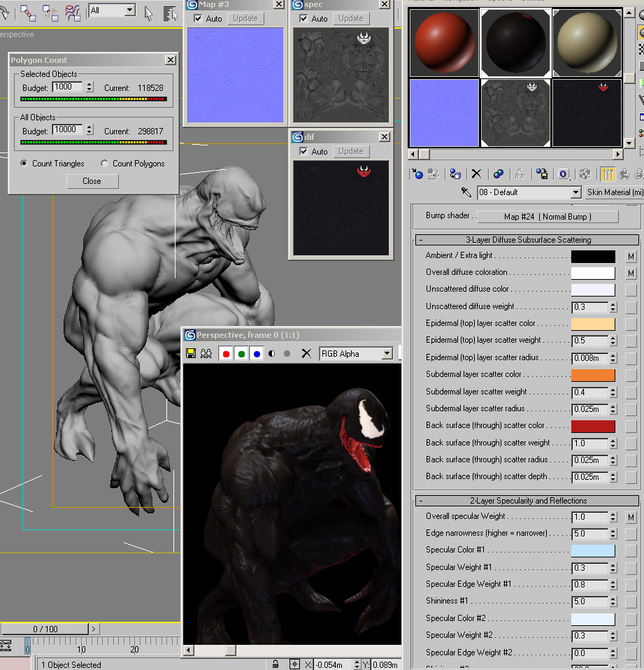The image size is (644, 670).
Task: Toggle Auto checkbox in spec window
Action: [x=303, y=18]
